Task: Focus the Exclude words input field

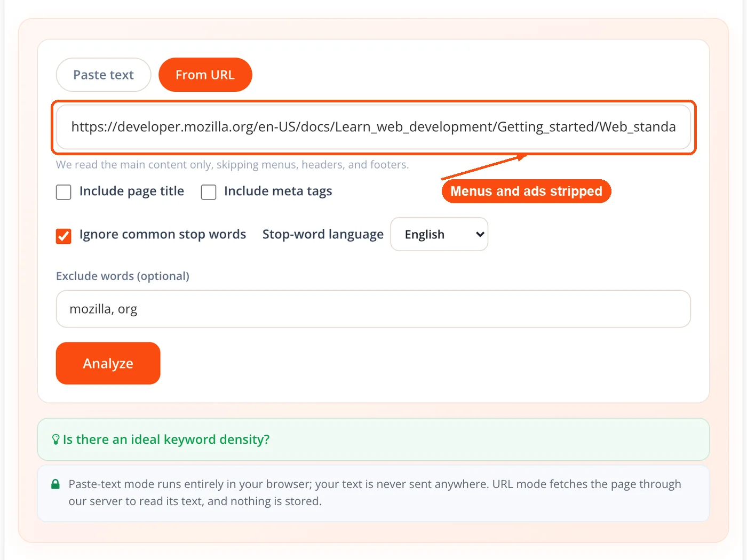Action: click(373, 309)
